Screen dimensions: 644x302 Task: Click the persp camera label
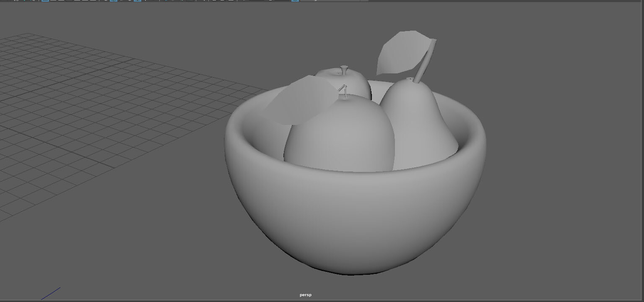(x=306, y=294)
